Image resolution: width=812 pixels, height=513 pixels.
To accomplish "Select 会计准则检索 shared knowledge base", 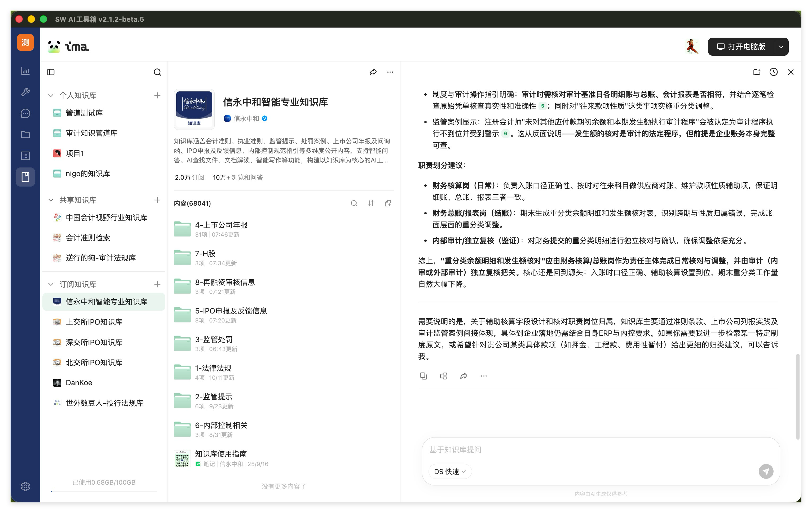I will pos(104,238).
